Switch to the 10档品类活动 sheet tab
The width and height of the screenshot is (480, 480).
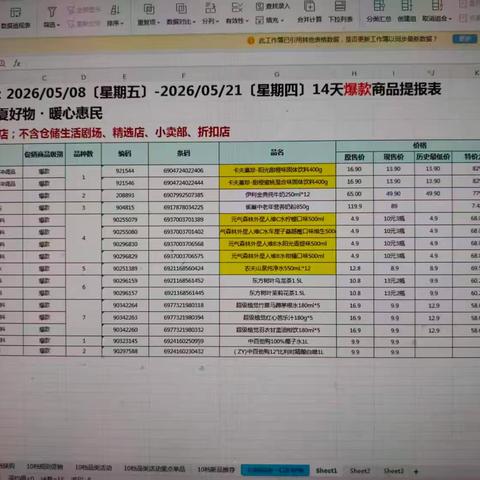click(x=94, y=468)
